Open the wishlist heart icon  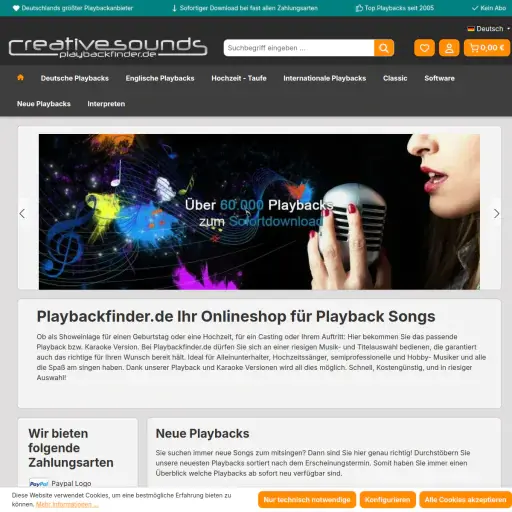pos(424,48)
